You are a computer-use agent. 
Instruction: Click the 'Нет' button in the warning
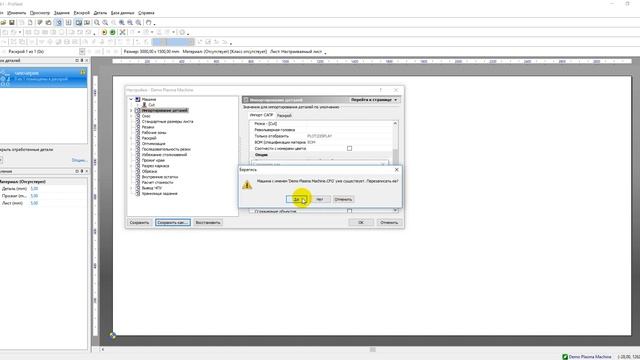[320, 200]
